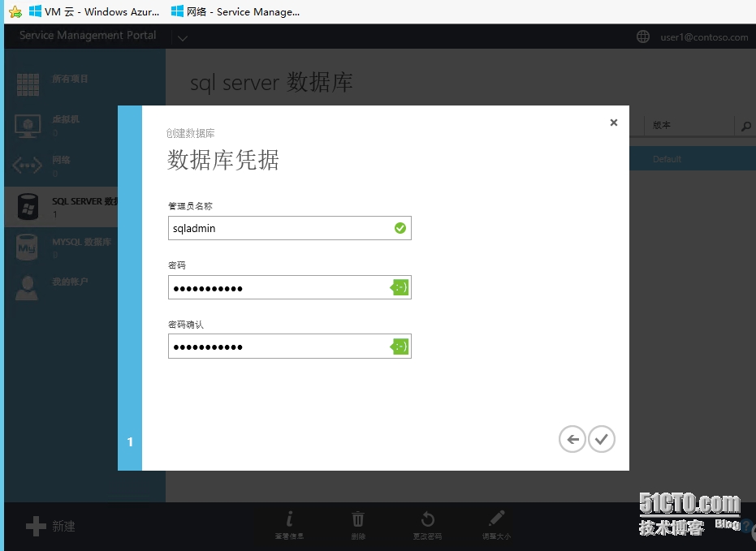
Task: Open the 虚拟机 virtual machines icon
Action: point(28,126)
